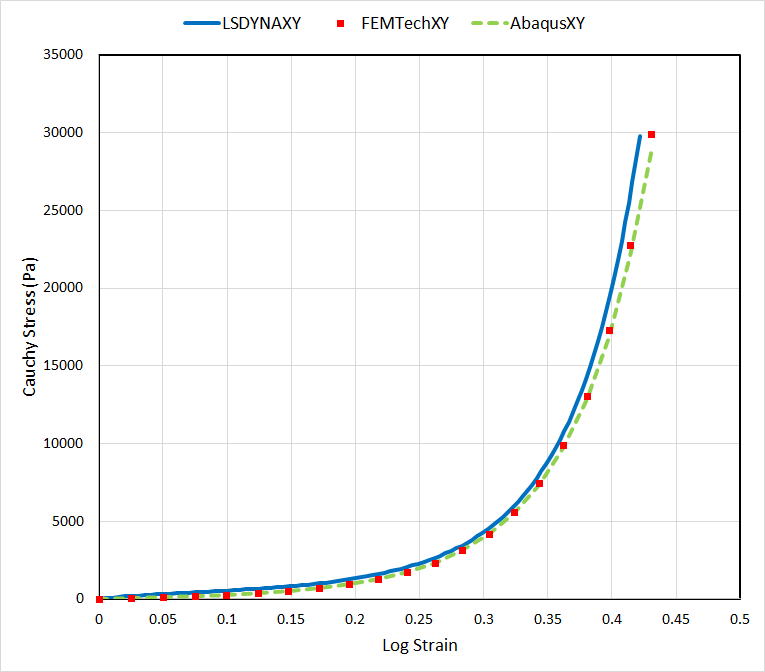Click the 0.05 x-axis tick label
Image resolution: width=765 pixels, height=672 pixels.
click(163, 619)
